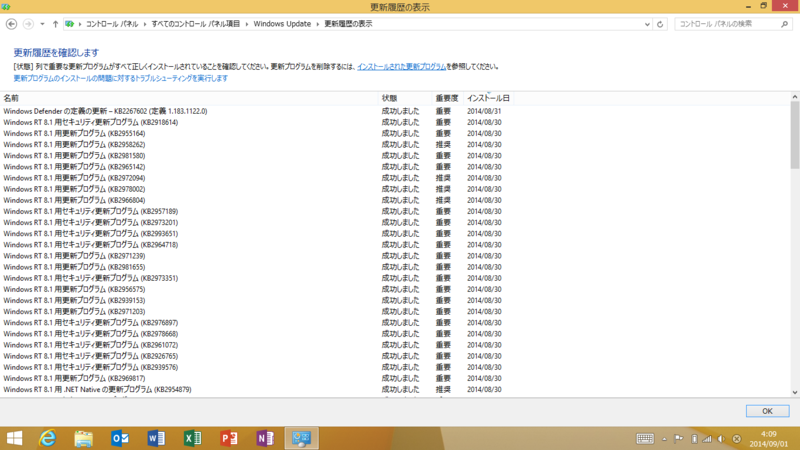Select the security update KB2973201 row

(255, 223)
